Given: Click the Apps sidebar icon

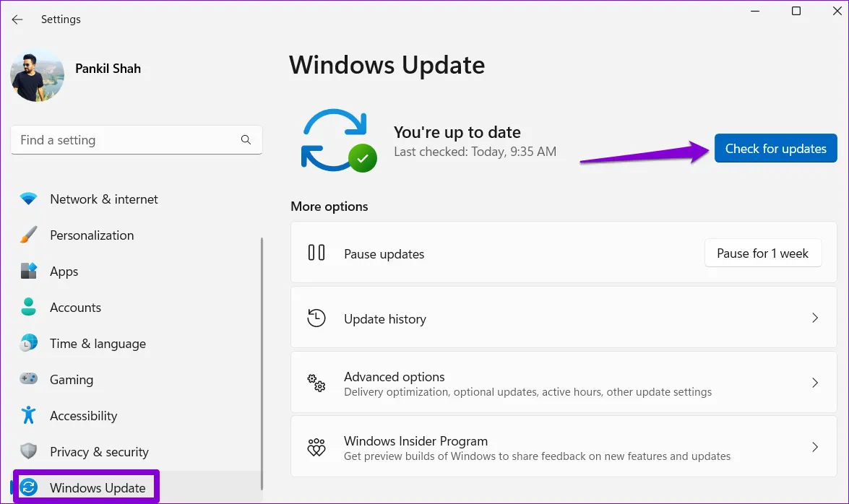Looking at the screenshot, I should pos(27,271).
